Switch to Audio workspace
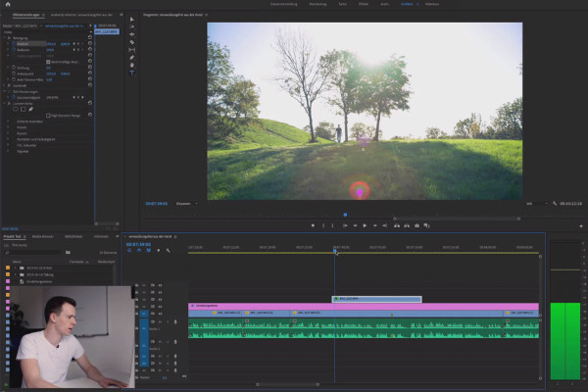 coord(385,4)
